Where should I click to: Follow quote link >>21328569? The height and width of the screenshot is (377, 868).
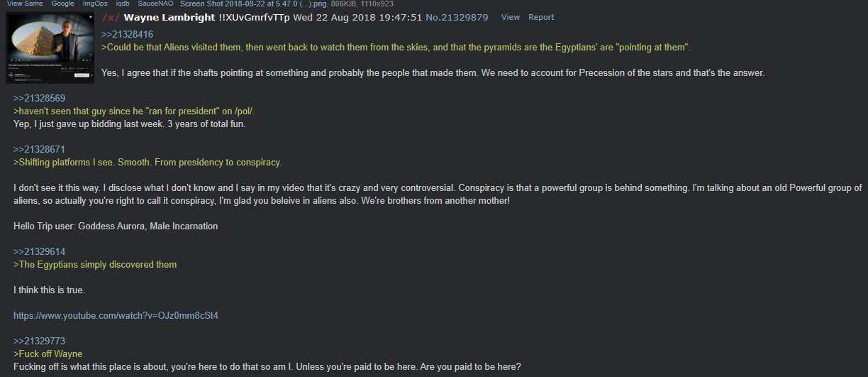pos(39,98)
